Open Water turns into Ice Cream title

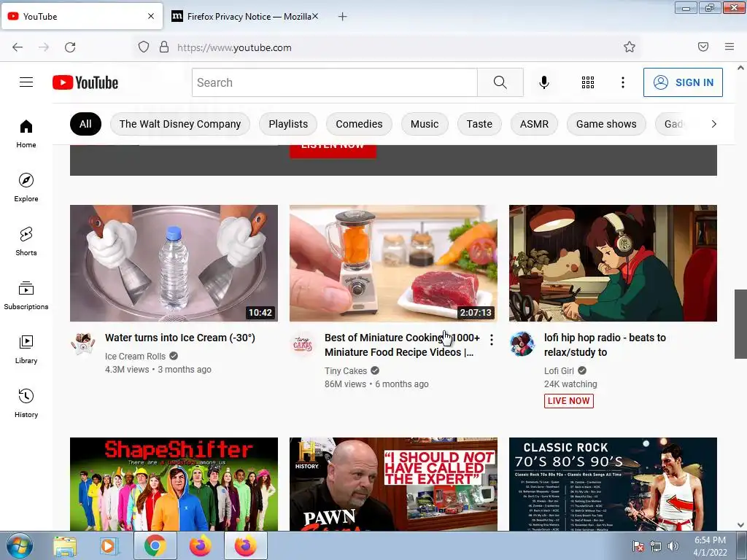tap(180, 338)
